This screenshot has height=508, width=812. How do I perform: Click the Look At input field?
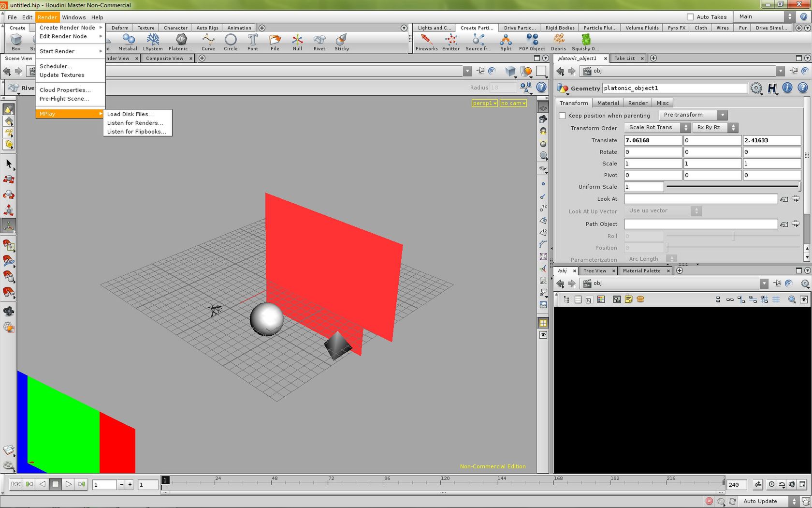pyautogui.click(x=700, y=199)
